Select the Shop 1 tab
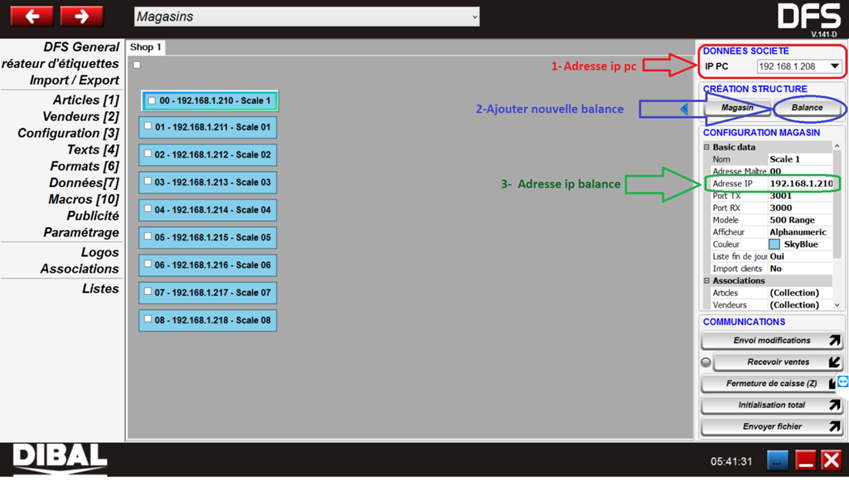Viewport: 849px width, 490px height. (x=146, y=47)
